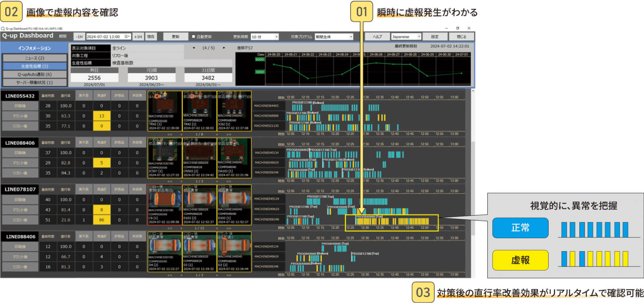
Task: Click リフロー後 row button under LINE078107
Action: click(20, 220)
